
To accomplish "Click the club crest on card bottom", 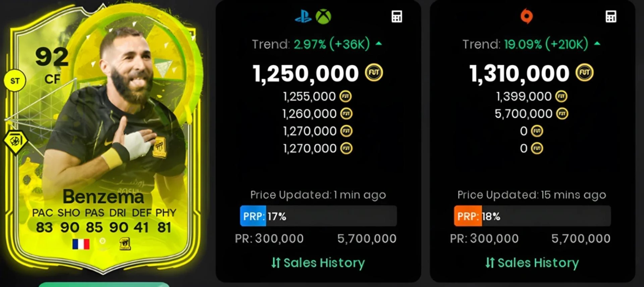I will (125, 244).
